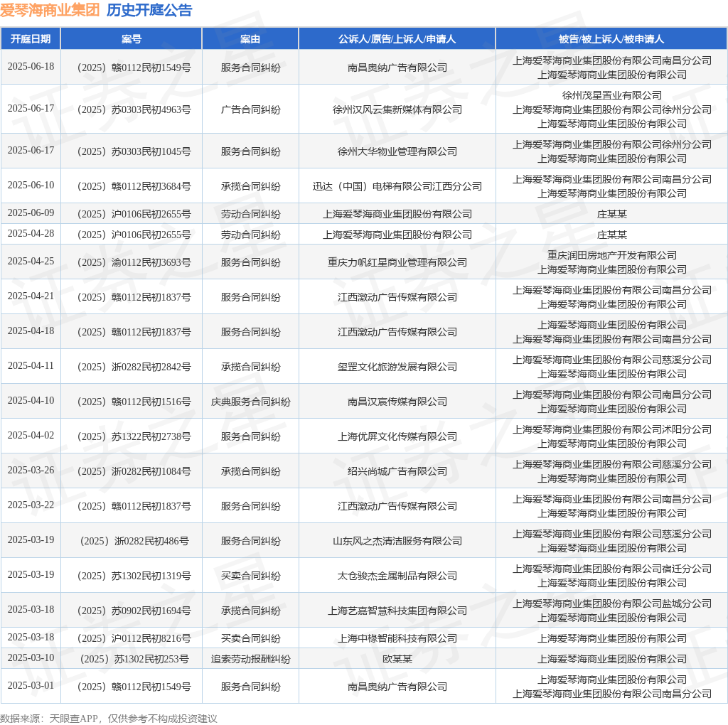This screenshot has height=725, width=728.
Task: Click plaintiff 南昌汉宸传媒有限公司
Action: 397,402
